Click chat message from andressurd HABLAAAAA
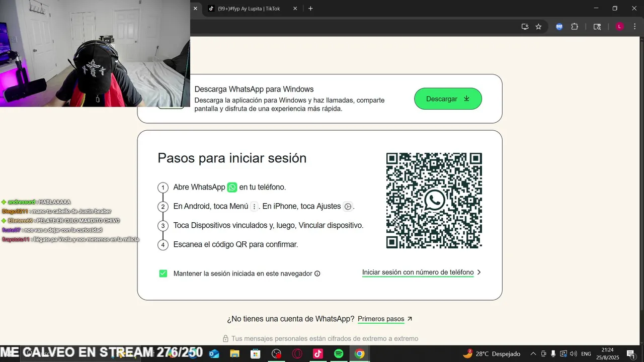The image size is (644, 362). point(36,202)
